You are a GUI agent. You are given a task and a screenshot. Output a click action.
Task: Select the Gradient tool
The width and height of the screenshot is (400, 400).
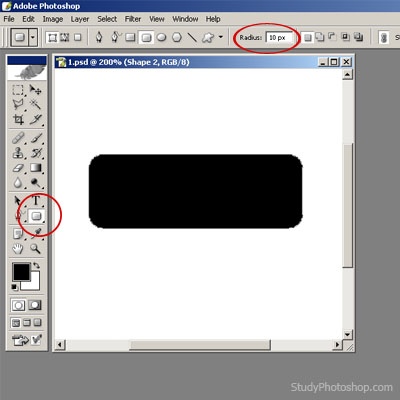point(36,168)
